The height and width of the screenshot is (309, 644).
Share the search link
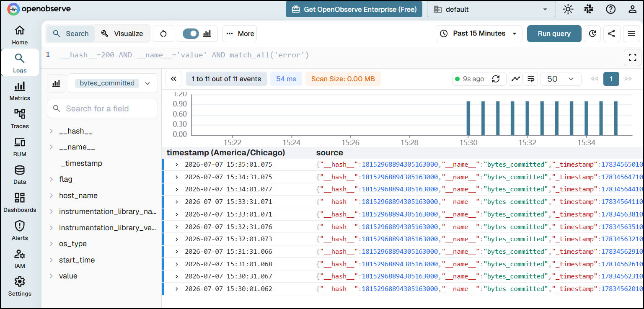[612, 33]
